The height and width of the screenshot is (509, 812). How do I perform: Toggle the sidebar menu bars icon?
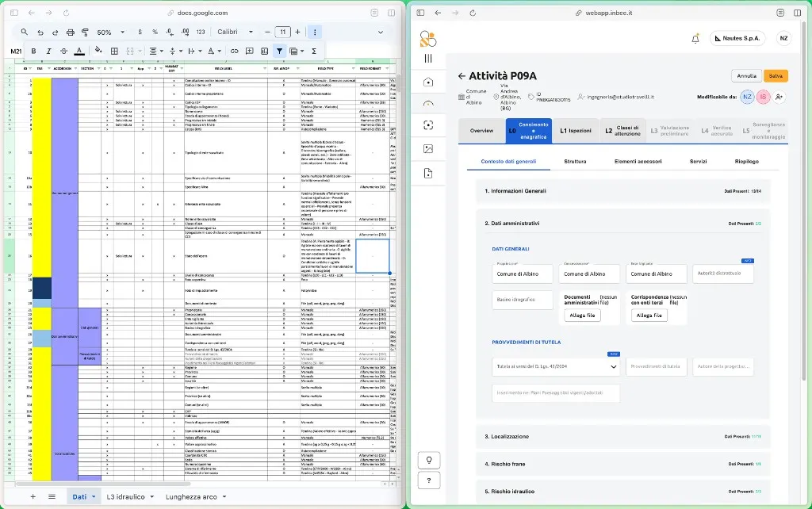pos(427,59)
